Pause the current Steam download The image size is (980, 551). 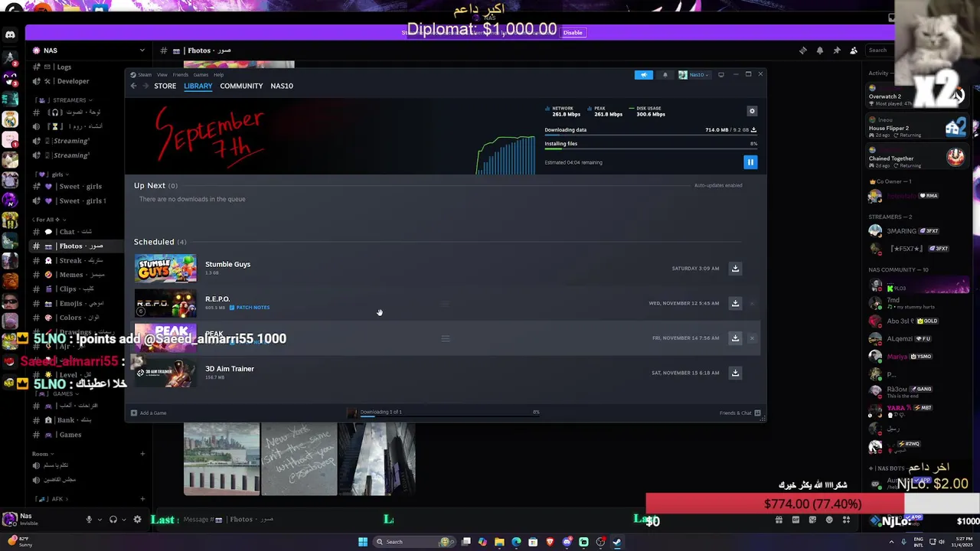pyautogui.click(x=750, y=162)
